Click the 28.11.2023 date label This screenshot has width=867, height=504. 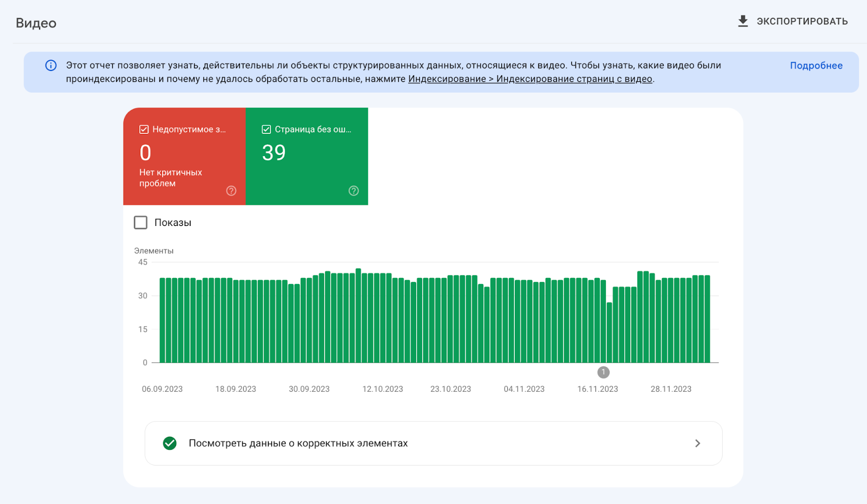click(x=671, y=389)
